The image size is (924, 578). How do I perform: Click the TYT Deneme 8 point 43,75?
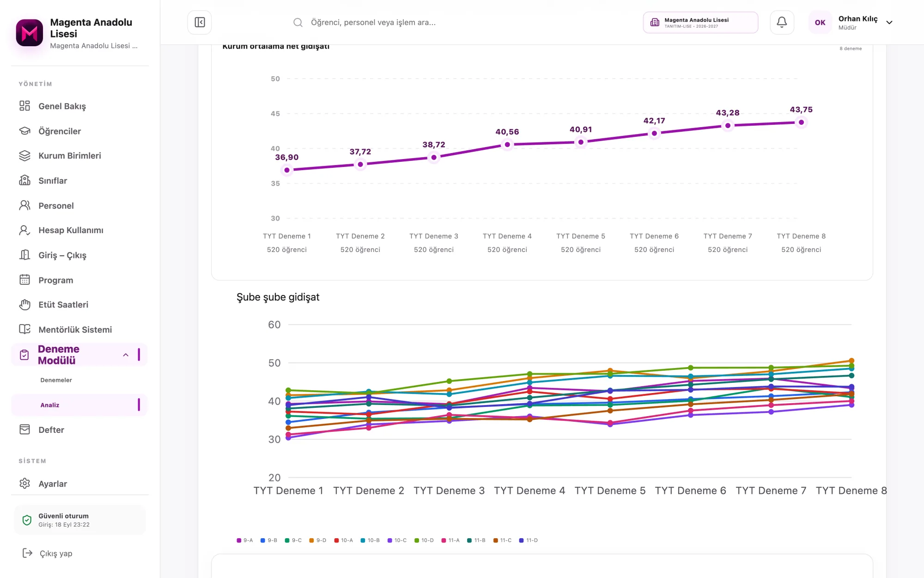click(801, 123)
